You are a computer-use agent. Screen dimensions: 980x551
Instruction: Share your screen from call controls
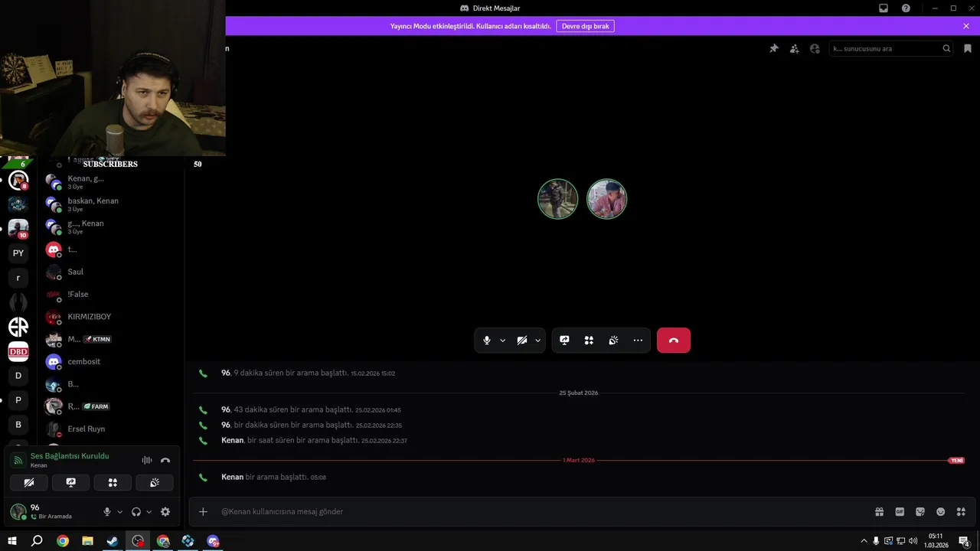564,341
